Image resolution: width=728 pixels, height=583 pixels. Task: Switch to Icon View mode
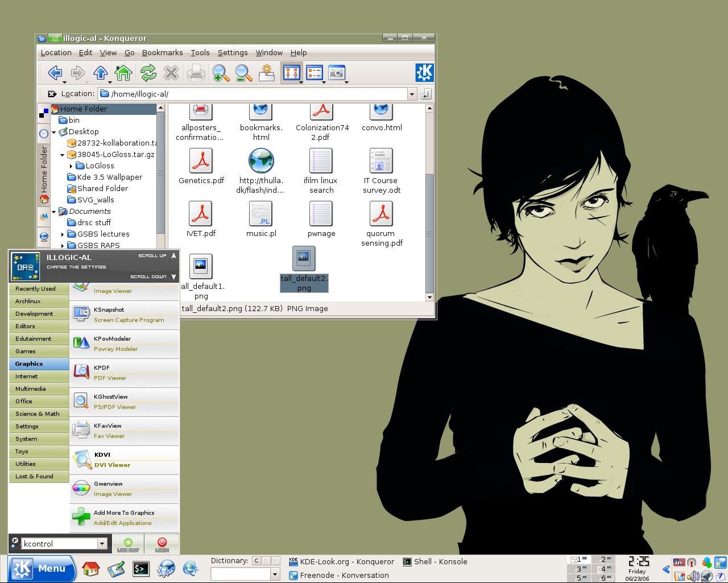pos(291,73)
